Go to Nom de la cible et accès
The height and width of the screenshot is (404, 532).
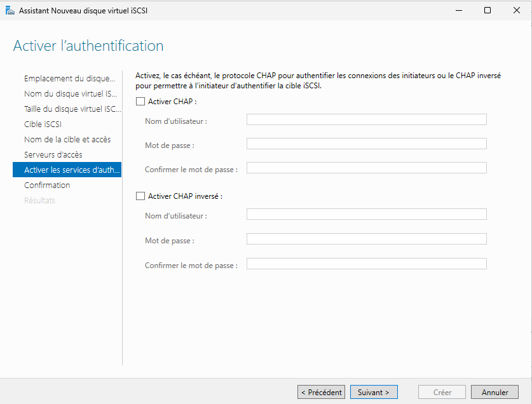pos(67,139)
